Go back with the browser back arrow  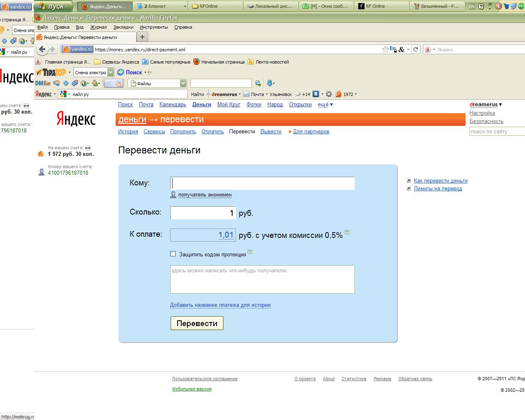(x=42, y=49)
